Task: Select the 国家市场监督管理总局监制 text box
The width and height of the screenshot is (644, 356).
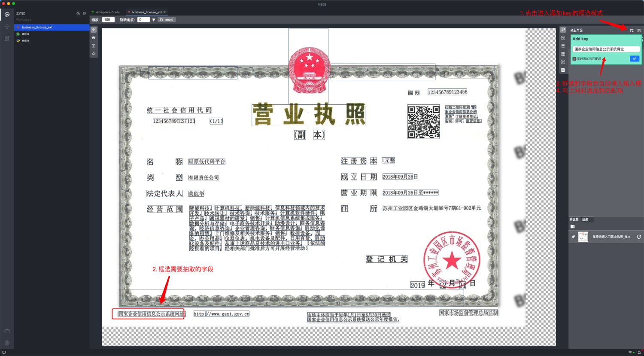Action: click(x=468, y=313)
